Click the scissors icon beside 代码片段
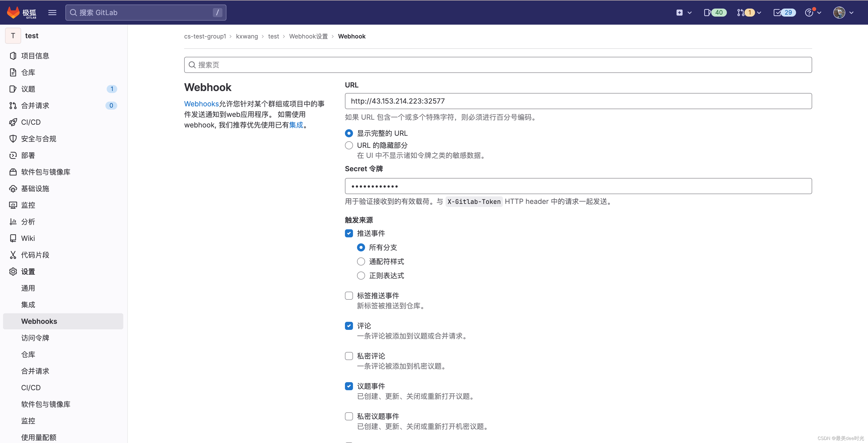This screenshot has width=868, height=443. point(13,255)
